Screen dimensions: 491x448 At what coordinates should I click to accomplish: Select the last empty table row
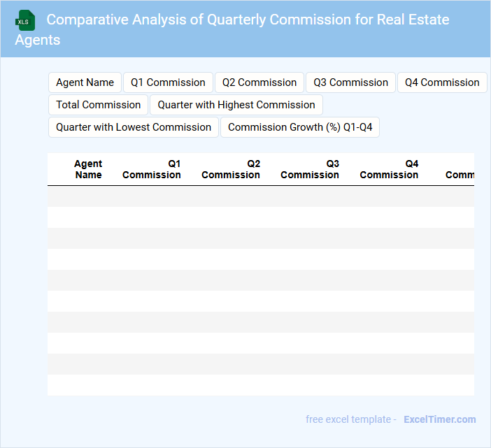260,385
